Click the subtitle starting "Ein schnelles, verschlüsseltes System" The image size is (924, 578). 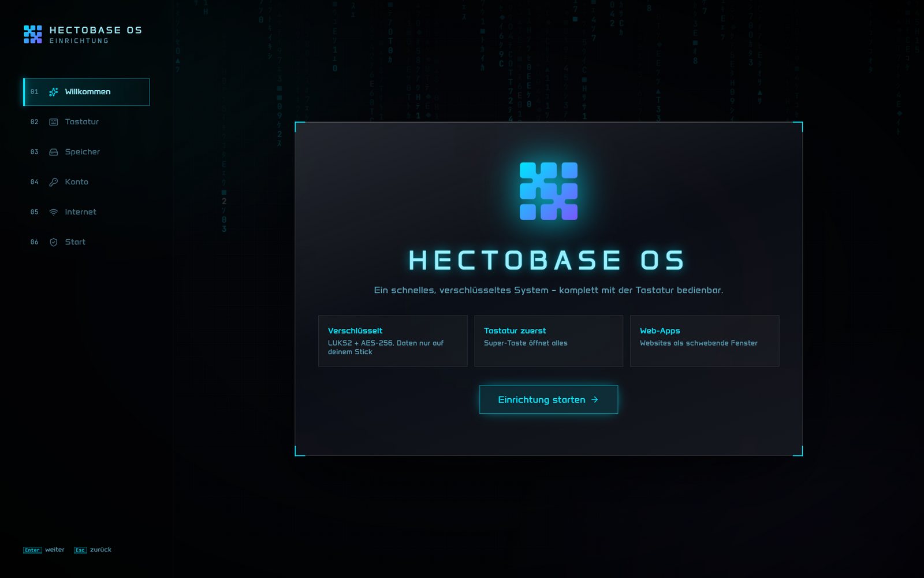point(549,290)
